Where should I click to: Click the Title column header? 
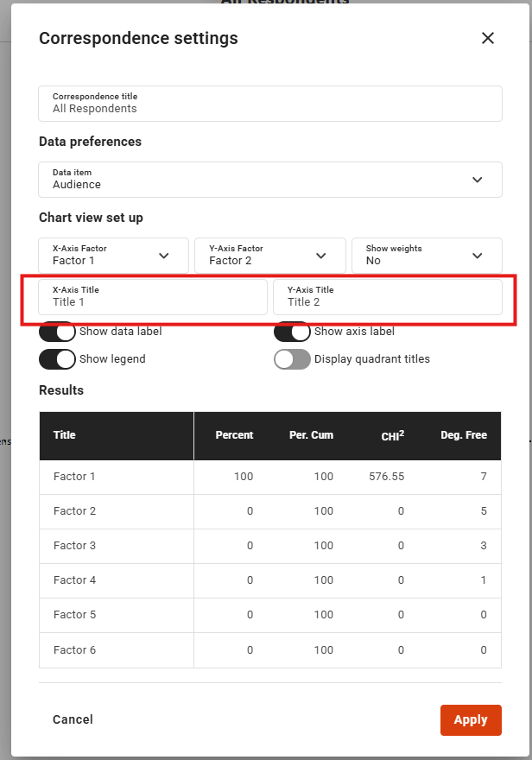pos(65,435)
